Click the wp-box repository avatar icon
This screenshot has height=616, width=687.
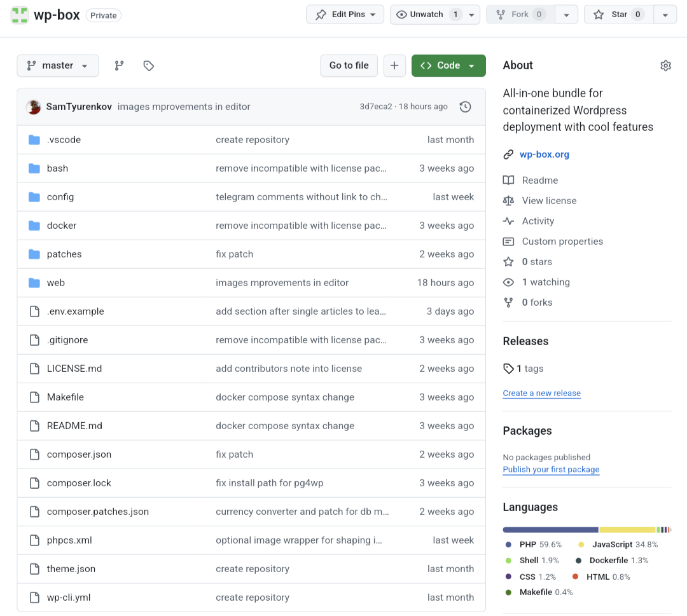click(19, 15)
